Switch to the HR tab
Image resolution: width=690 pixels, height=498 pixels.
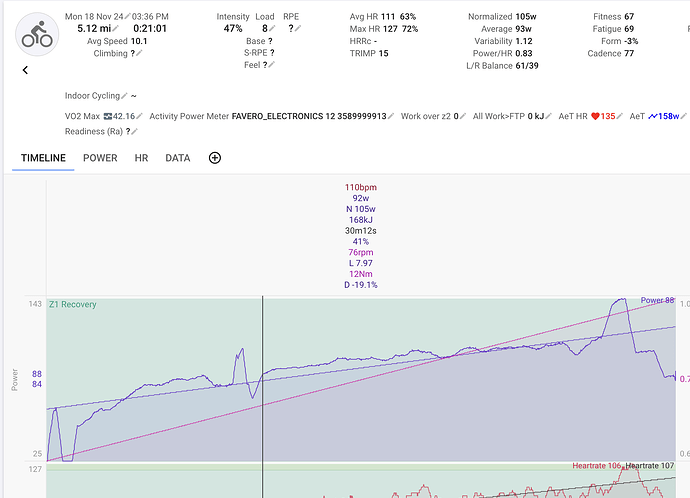coord(141,158)
